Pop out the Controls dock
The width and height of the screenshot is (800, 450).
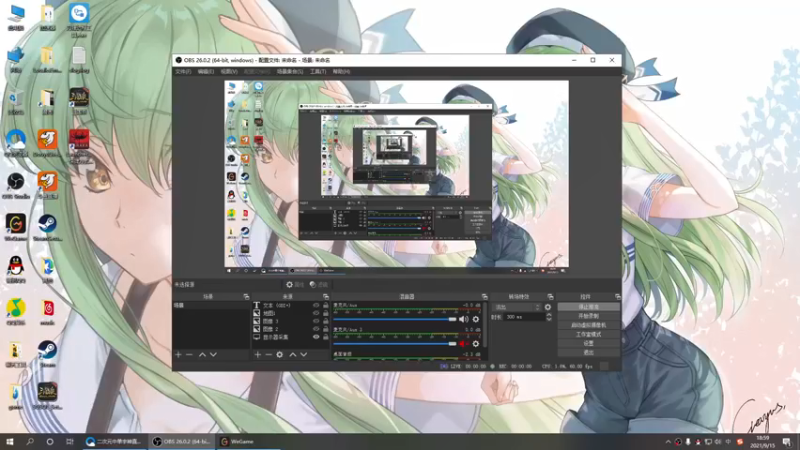617,296
